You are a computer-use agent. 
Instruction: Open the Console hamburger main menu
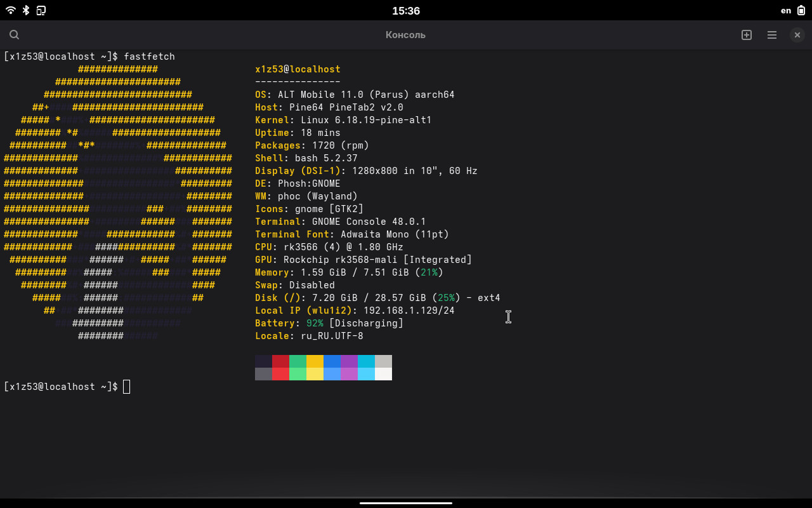point(772,35)
